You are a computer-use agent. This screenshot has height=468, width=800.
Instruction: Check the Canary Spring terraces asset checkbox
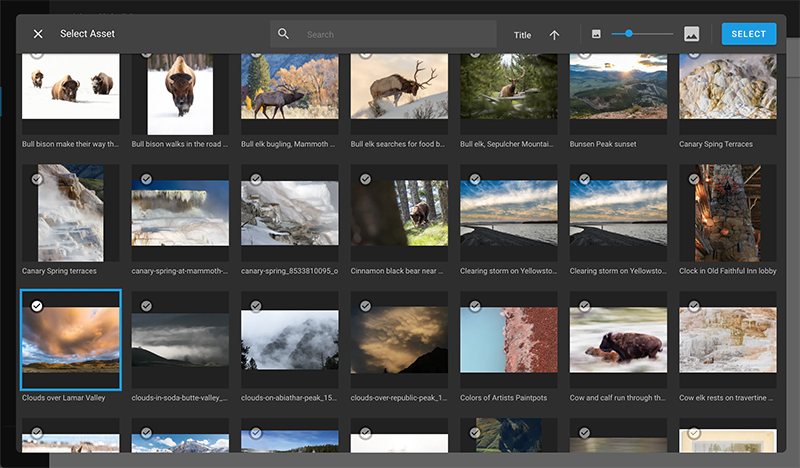[37, 179]
